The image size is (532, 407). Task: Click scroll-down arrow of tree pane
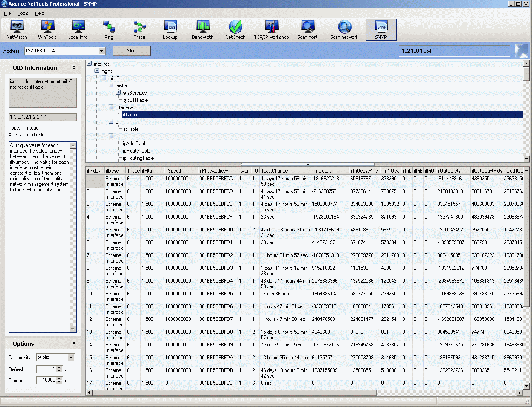point(526,159)
